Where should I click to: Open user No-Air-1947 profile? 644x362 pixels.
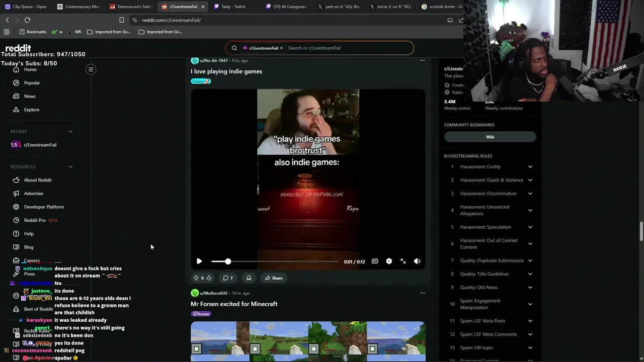pos(214,60)
